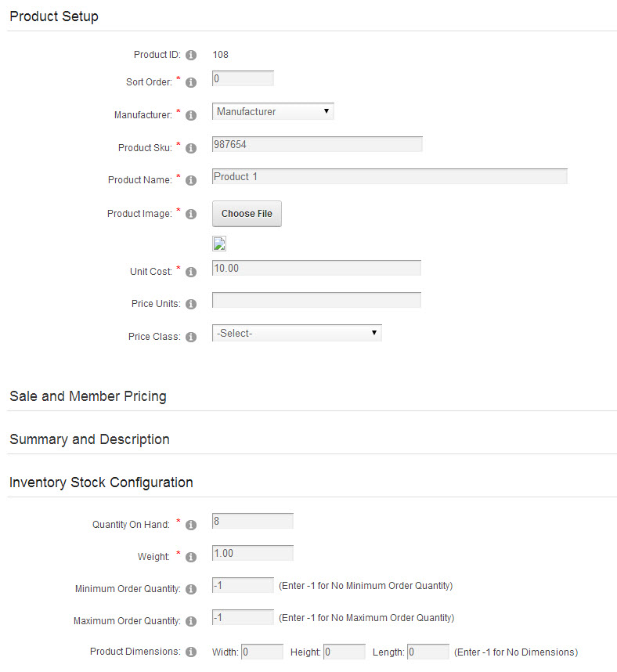Click into the Product Sku field
This screenshot has height=672, width=617.
click(x=317, y=144)
